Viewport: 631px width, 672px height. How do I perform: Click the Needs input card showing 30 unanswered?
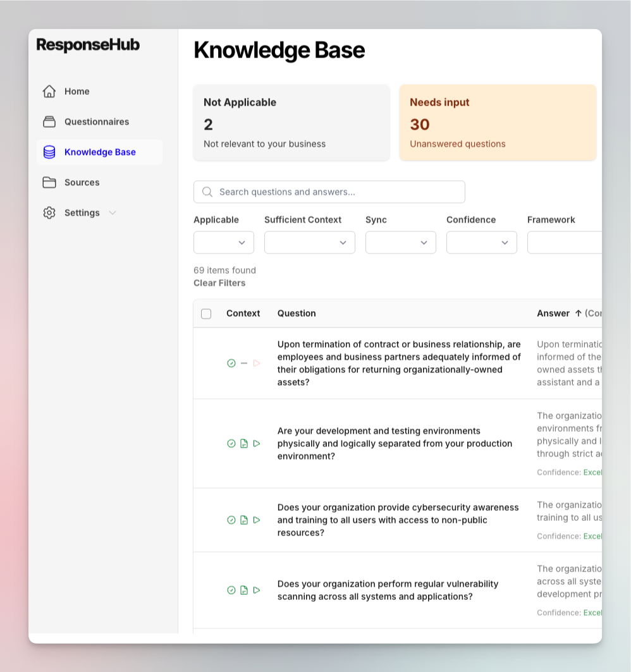pyautogui.click(x=498, y=122)
